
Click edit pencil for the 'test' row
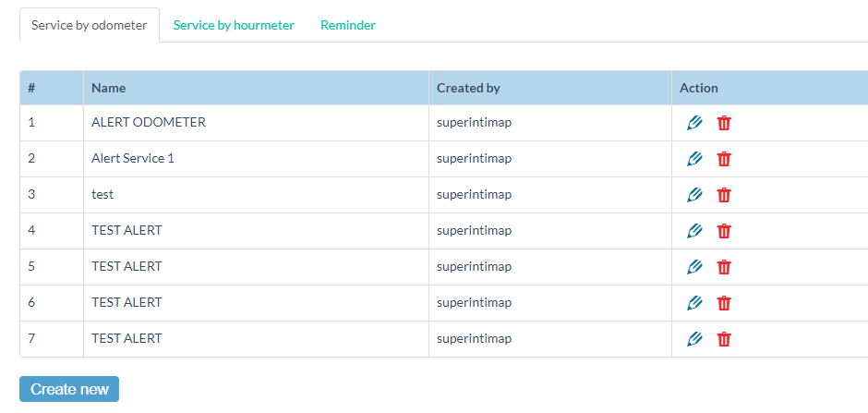694,195
